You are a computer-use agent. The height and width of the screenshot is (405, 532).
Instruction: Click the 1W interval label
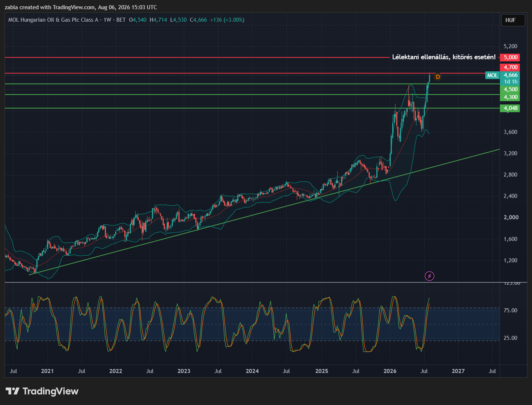point(107,20)
